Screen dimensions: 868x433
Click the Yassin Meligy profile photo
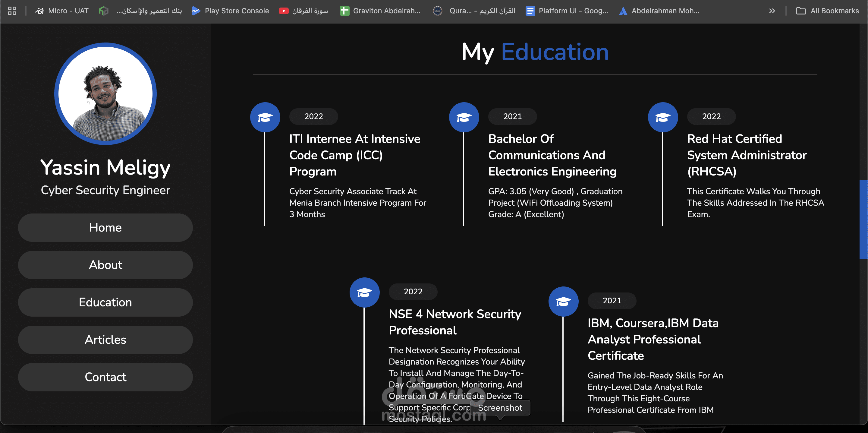pos(105,94)
